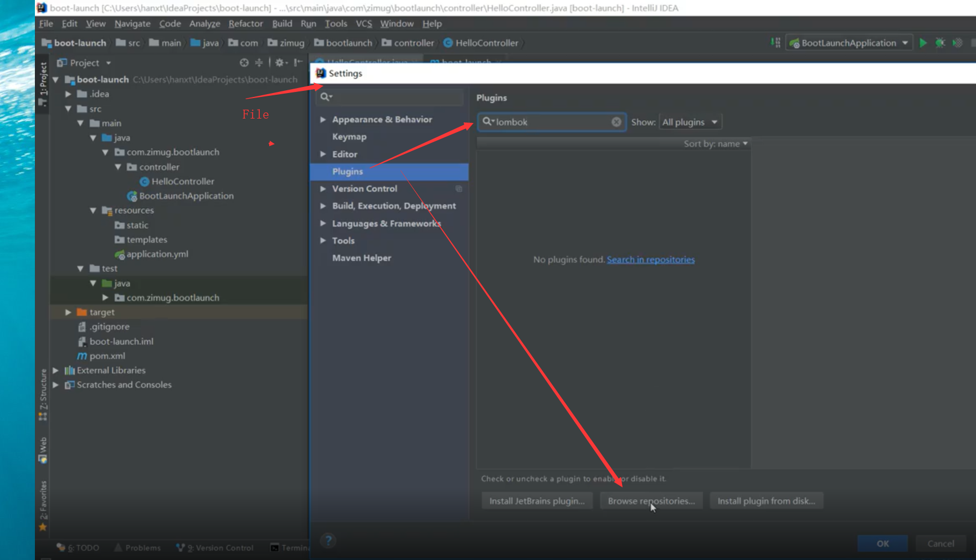Expand Appearance & Behavior settings node
Viewport: 976px width, 560px height.
[323, 119]
